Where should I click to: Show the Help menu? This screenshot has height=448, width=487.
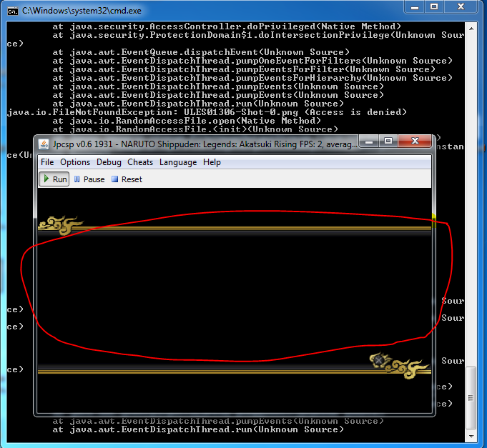[212, 162]
